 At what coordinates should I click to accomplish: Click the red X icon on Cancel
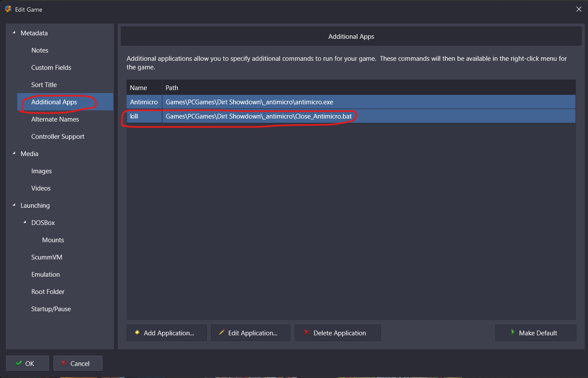pyautogui.click(x=64, y=363)
